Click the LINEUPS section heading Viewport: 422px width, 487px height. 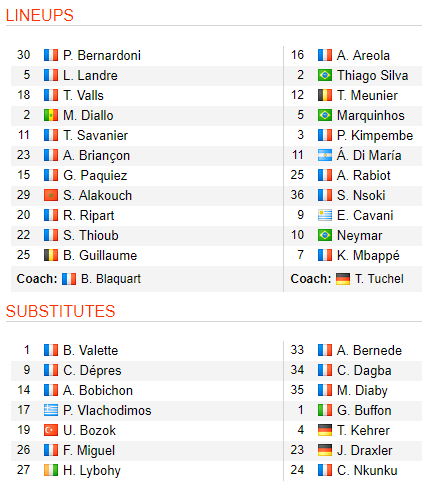[40, 15]
